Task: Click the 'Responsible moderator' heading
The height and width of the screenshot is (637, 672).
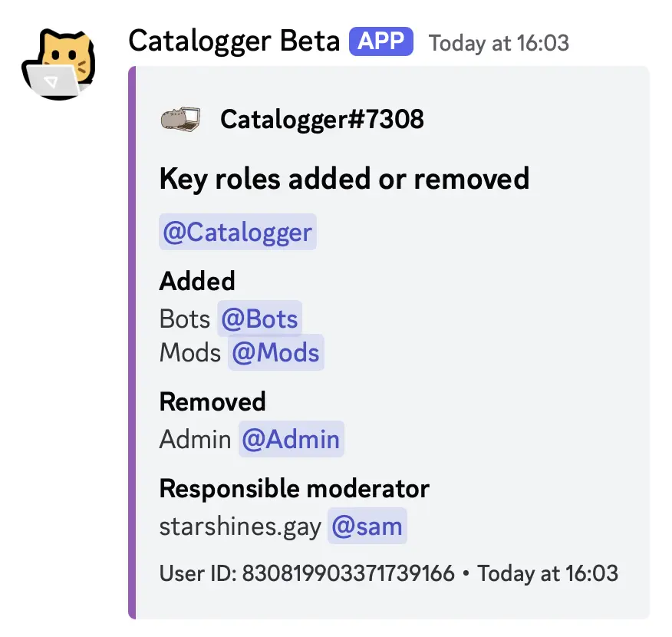Action: coord(294,488)
